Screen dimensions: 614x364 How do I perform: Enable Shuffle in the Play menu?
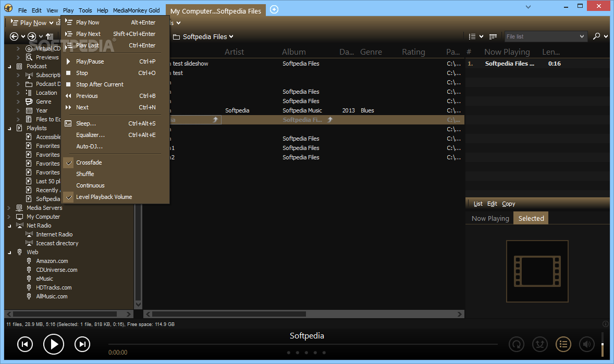pos(115,174)
